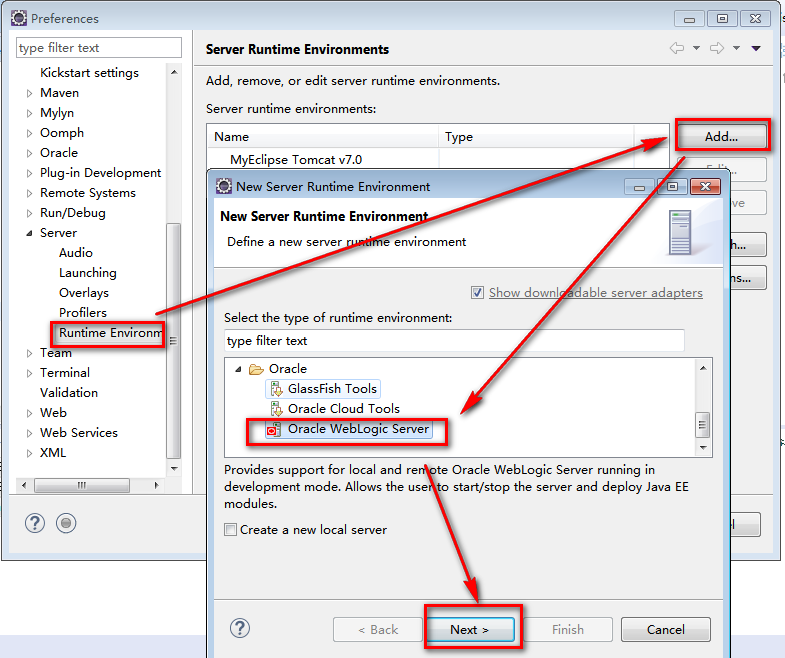This screenshot has height=658, width=785.
Task: Click the Add... button
Action: [x=721, y=136]
